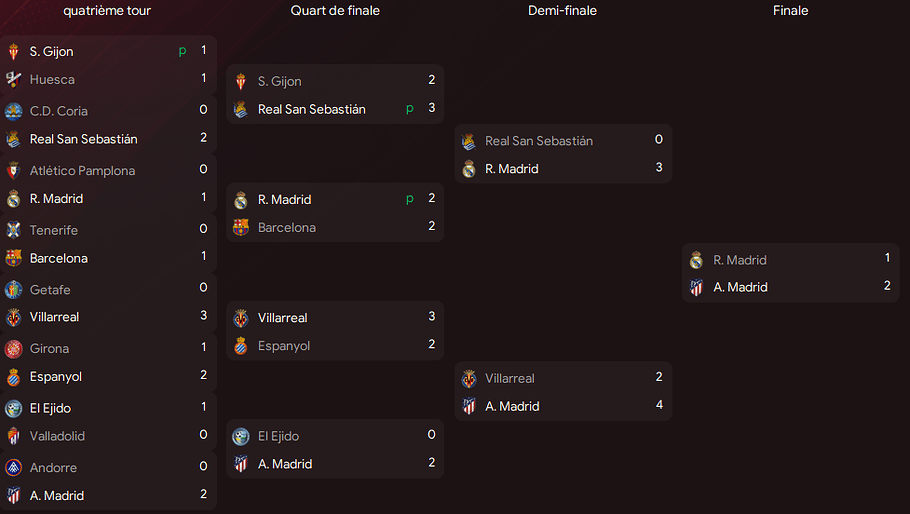Image resolution: width=910 pixels, height=514 pixels.
Task: Select the "Quart de finale" round header
Action: [x=335, y=11]
